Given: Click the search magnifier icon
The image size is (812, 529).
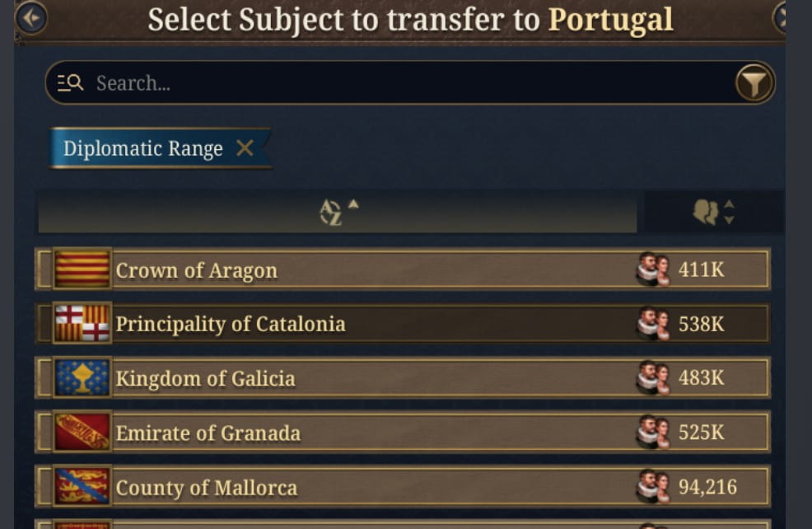Looking at the screenshot, I should [x=72, y=82].
